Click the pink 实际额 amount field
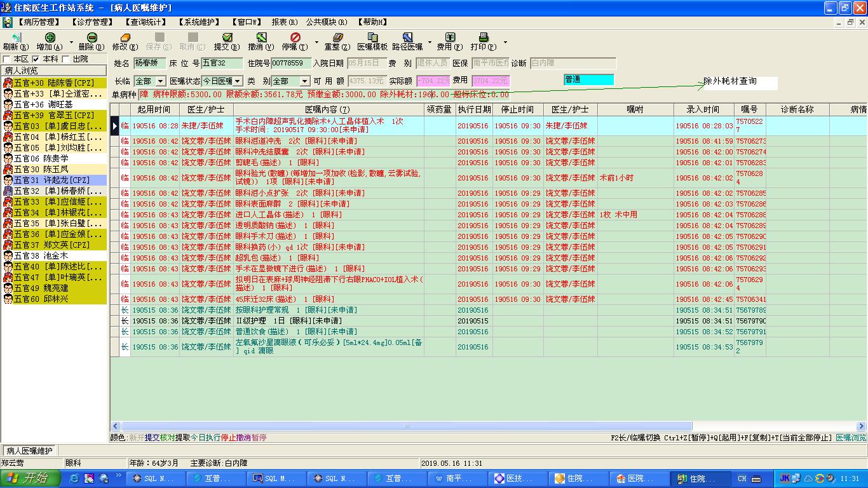868x488 pixels. (433, 81)
